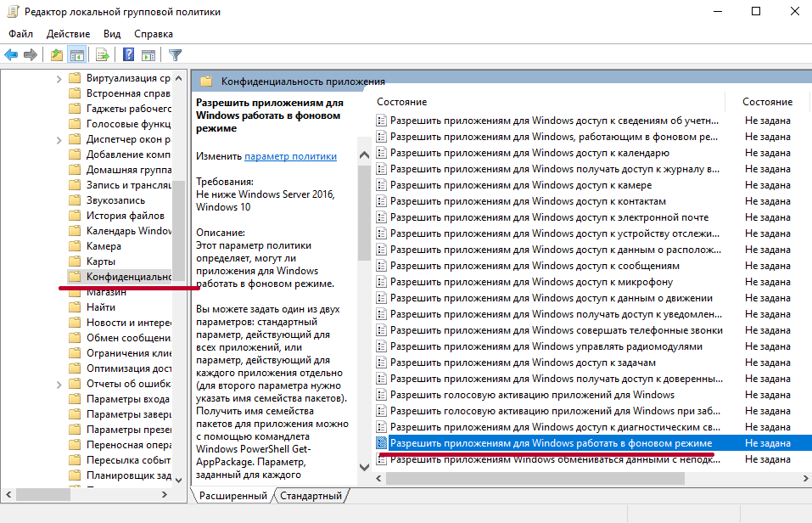The height and width of the screenshot is (523, 812).
Task: Click tree pane scroll up arrow
Action: [179, 78]
